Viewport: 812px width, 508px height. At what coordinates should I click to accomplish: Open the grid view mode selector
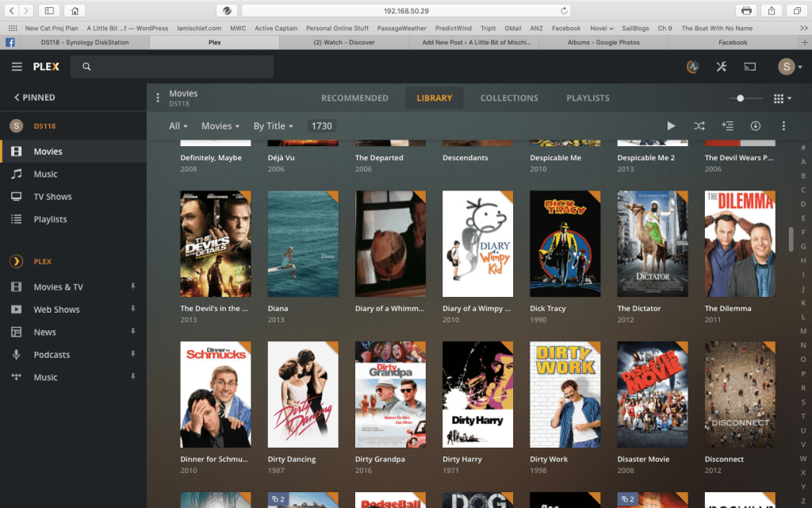coord(782,98)
